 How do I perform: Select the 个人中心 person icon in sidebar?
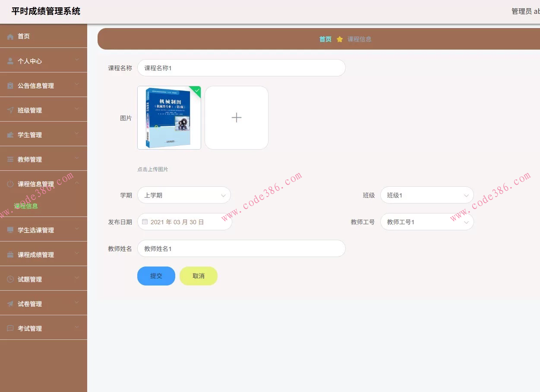pyautogui.click(x=10, y=61)
